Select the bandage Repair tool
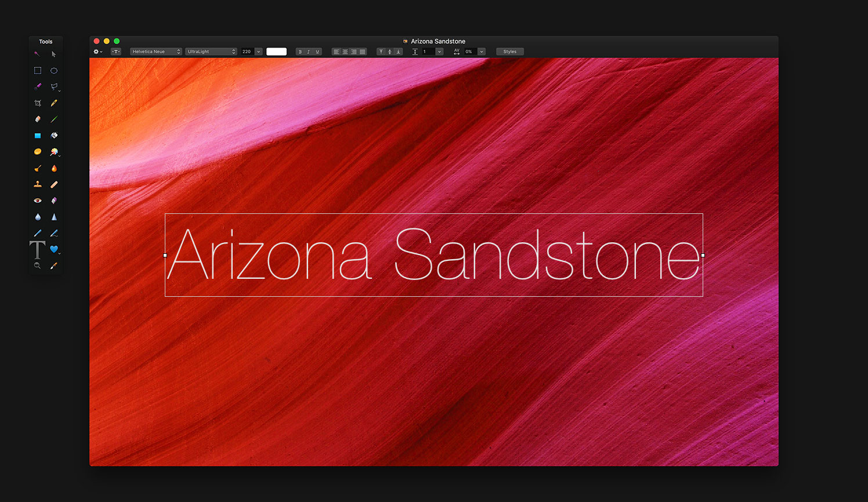Image resolution: width=868 pixels, height=502 pixels. (54, 184)
